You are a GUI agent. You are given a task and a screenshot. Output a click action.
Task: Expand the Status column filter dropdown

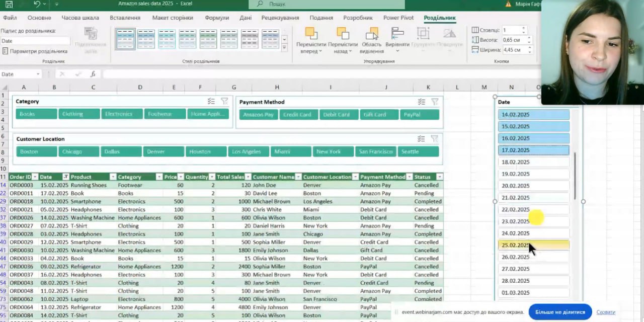(439, 177)
